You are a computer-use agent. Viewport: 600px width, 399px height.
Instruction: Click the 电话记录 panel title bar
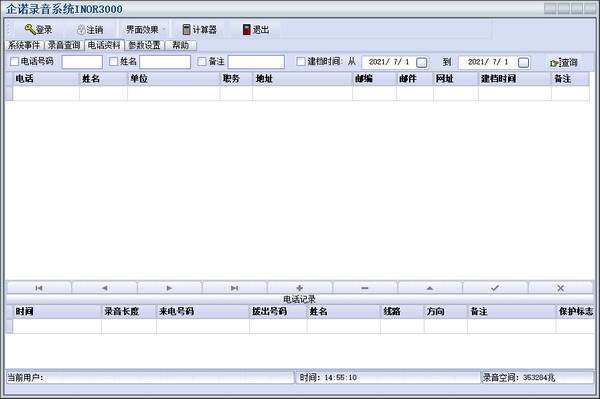tap(300, 299)
